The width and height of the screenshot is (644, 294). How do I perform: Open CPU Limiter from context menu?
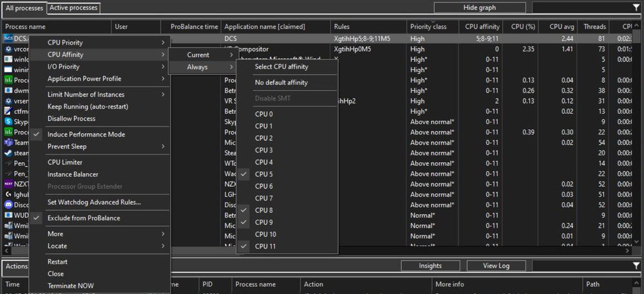point(100,162)
